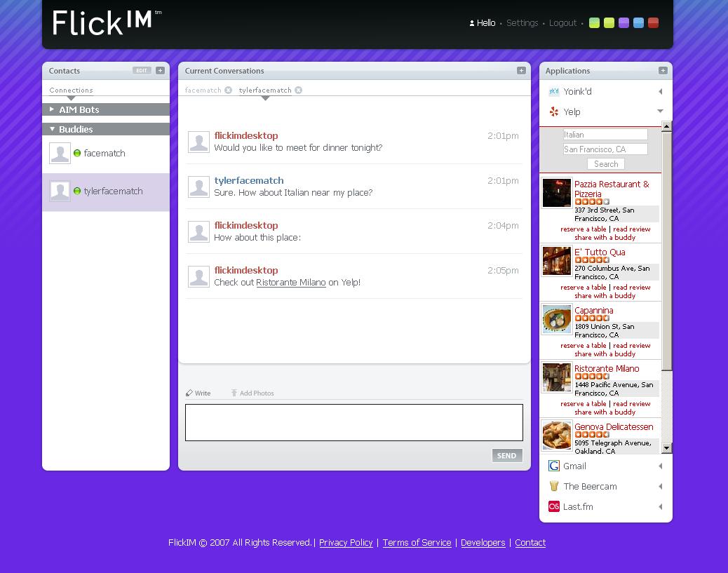This screenshot has width=728, height=573.
Task: Click the Logout link
Action: pyautogui.click(x=562, y=22)
